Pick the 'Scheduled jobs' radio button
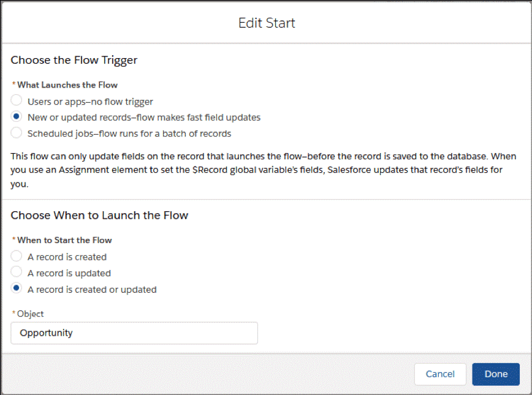The height and width of the screenshot is (395, 532). point(17,133)
